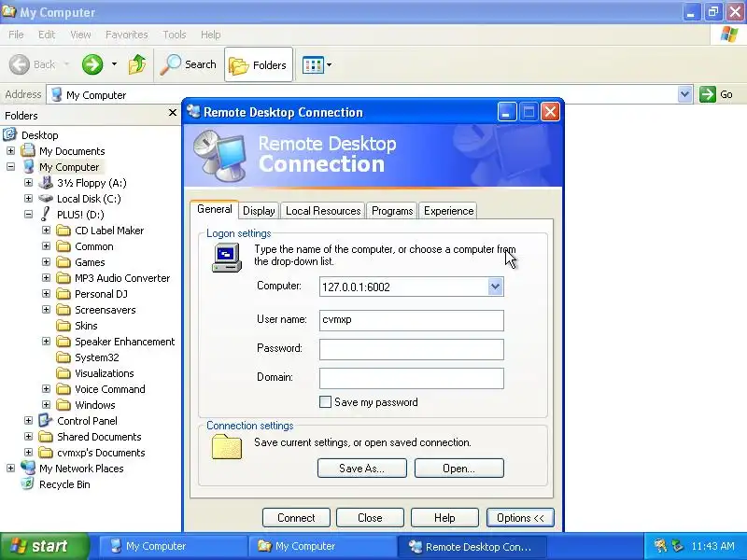
Task: Close the Folders pane with X
Action: (x=173, y=113)
